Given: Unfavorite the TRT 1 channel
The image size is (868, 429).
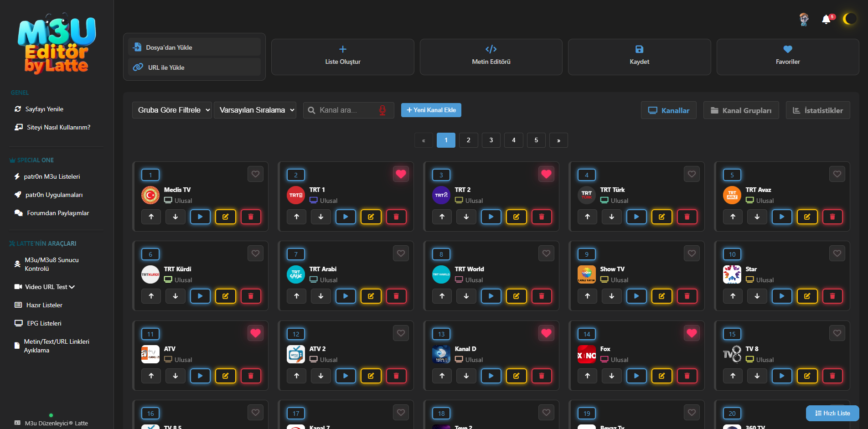Looking at the screenshot, I should pos(401,174).
